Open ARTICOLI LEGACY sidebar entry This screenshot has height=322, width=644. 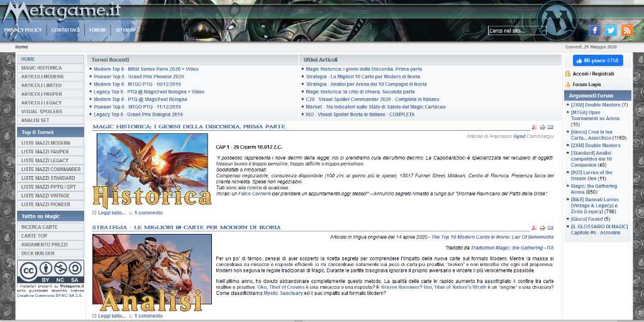click(x=50, y=103)
